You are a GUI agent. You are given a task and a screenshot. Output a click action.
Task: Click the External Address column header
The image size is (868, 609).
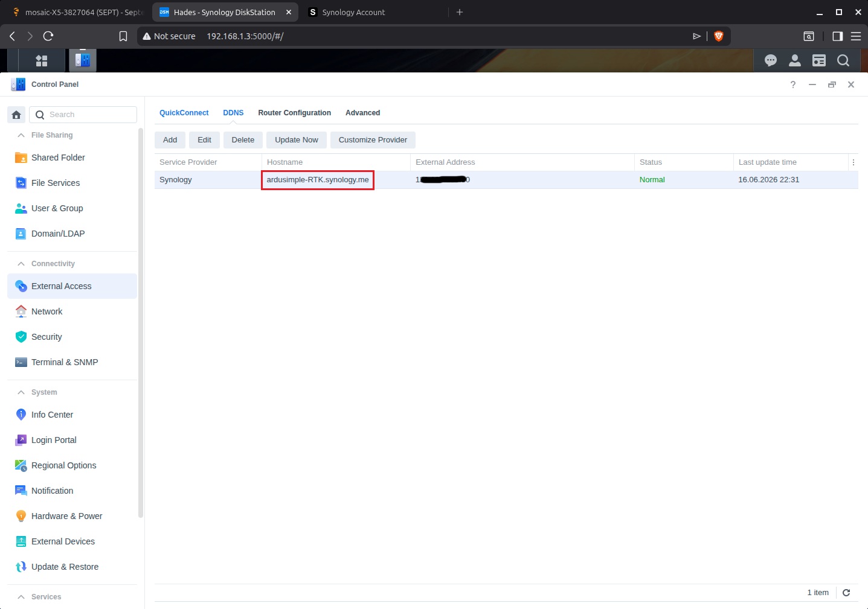[x=522, y=162]
